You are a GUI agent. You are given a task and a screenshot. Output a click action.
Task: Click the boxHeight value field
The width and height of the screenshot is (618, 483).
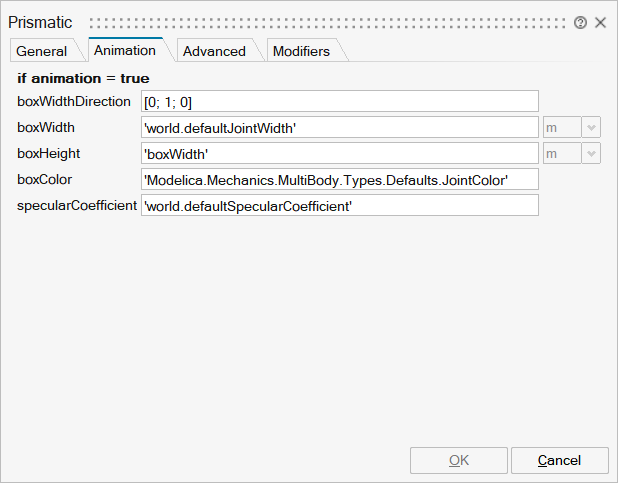click(340, 153)
